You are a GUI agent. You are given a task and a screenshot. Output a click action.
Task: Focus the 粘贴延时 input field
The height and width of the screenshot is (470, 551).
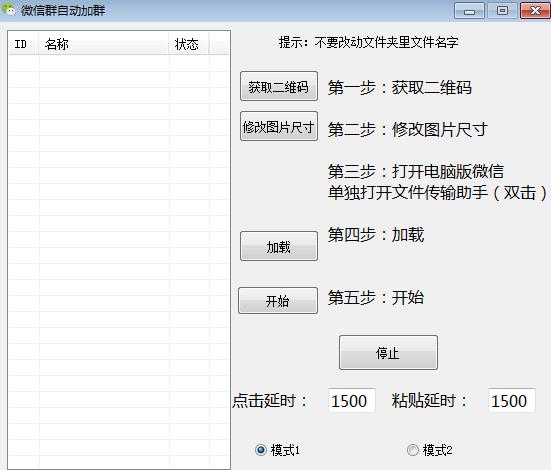[512, 400]
